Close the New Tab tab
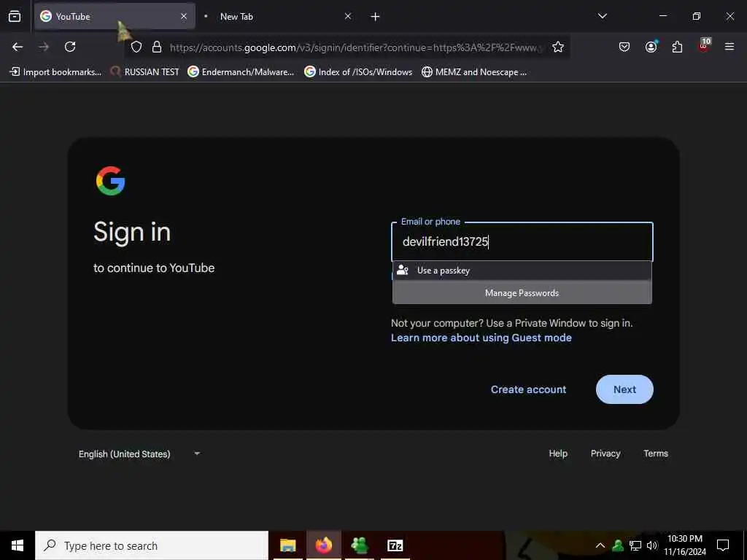The image size is (747, 560). [x=348, y=16]
